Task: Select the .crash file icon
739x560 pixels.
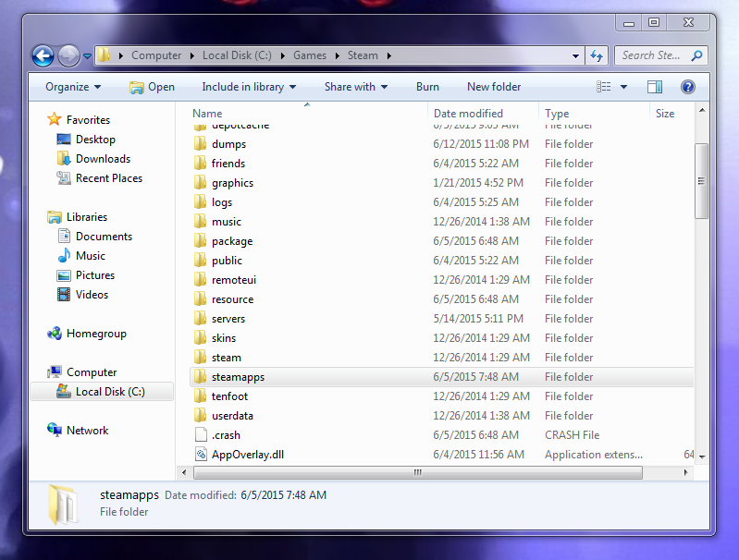Action: pyautogui.click(x=201, y=434)
